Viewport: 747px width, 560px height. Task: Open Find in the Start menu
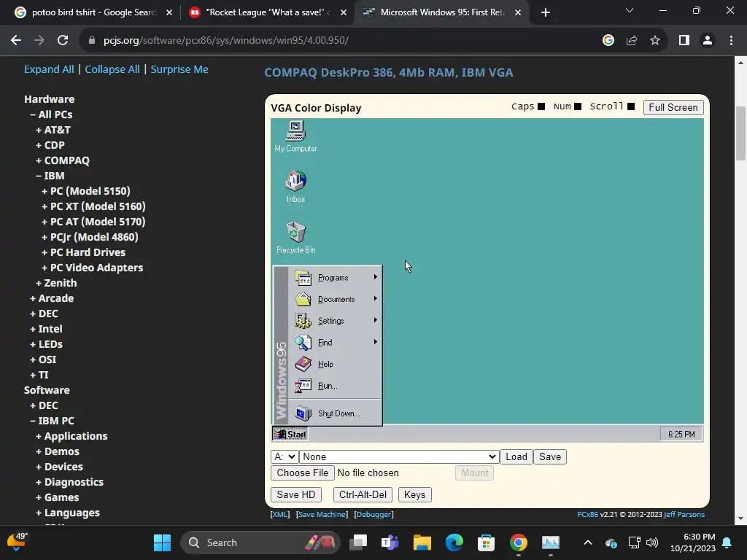[336, 343]
